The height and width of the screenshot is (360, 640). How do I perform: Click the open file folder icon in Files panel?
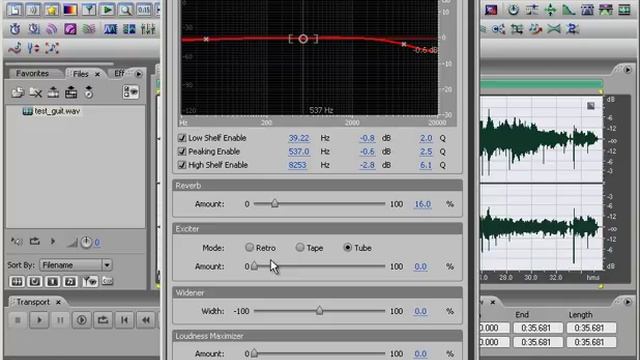[18, 93]
